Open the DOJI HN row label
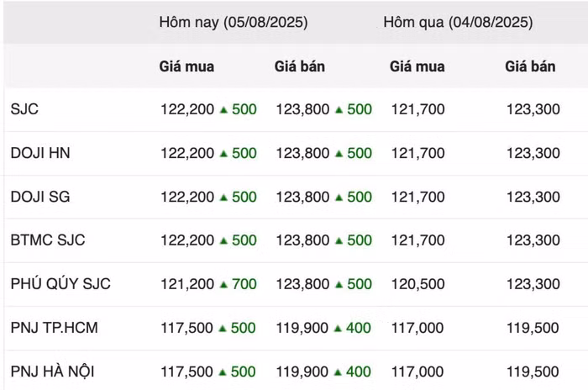Screen dimensions: 588x390 pyautogui.click(x=40, y=153)
